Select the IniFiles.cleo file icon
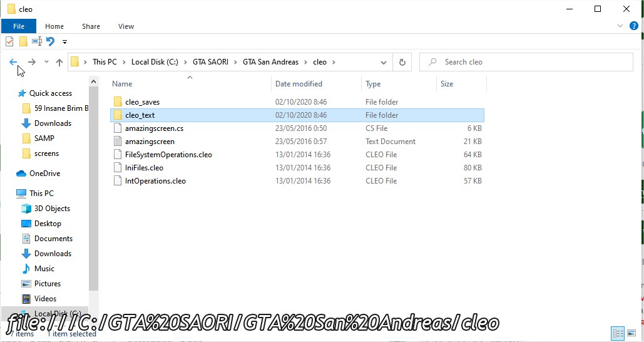Screen dimensions: 644x342 118,168
